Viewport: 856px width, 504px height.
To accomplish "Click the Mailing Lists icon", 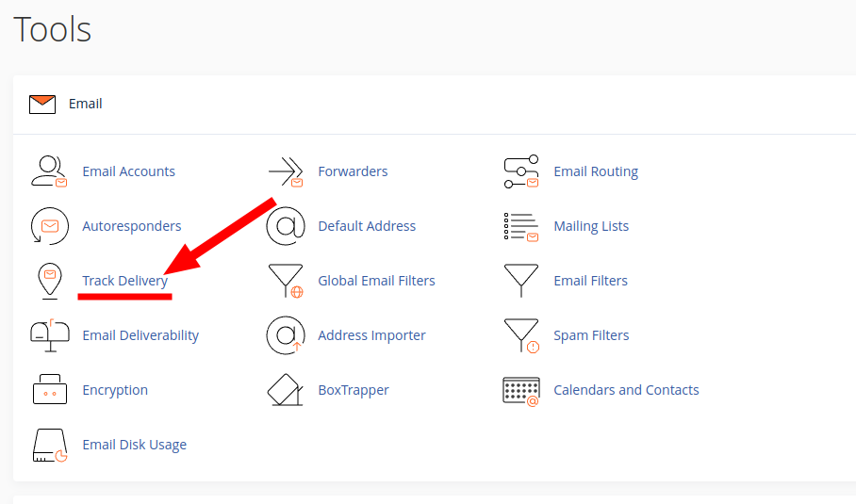I will pos(521,226).
